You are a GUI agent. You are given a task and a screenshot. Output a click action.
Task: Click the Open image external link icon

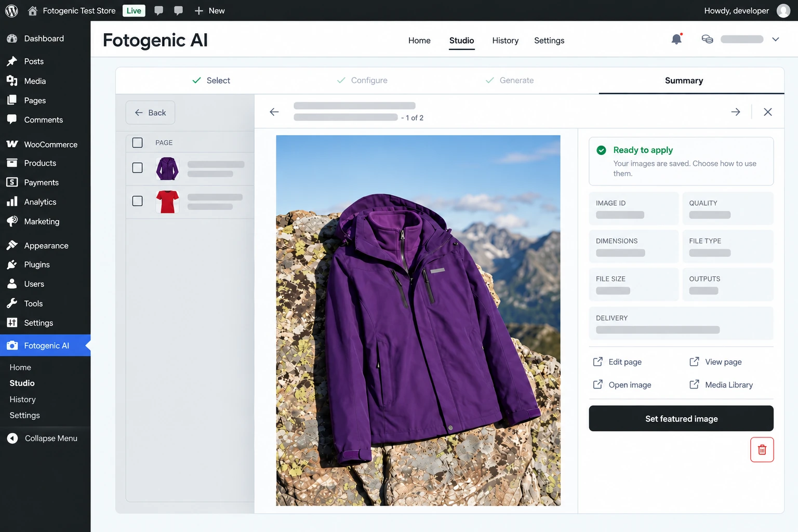(598, 384)
